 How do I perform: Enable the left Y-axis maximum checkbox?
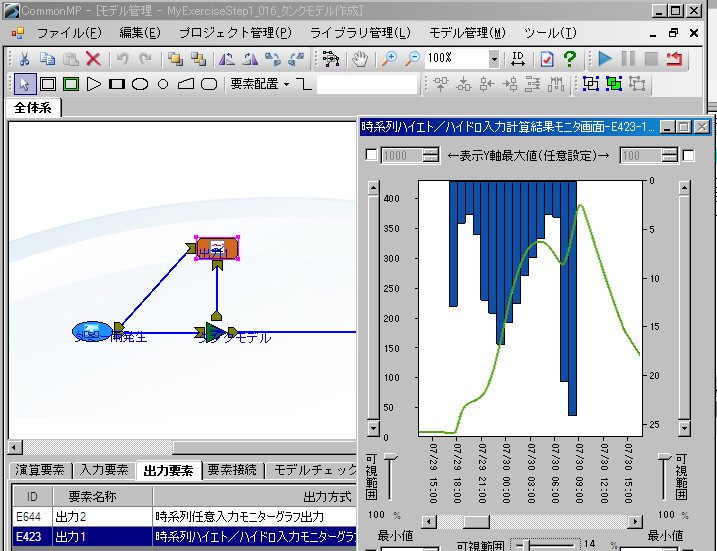(x=372, y=155)
